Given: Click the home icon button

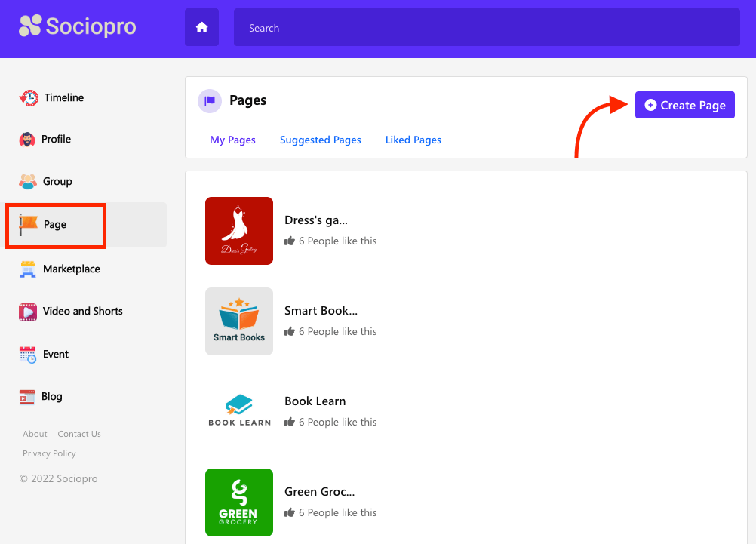Looking at the screenshot, I should [x=201, y=28].
